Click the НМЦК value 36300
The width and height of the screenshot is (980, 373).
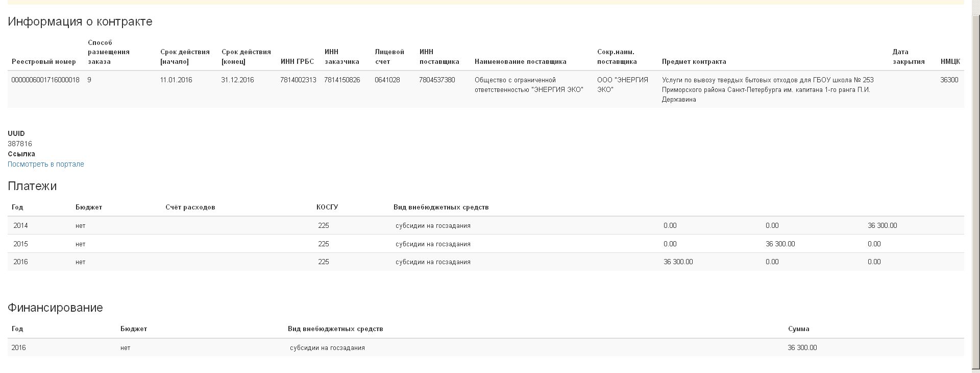click(x=949, y=80)
